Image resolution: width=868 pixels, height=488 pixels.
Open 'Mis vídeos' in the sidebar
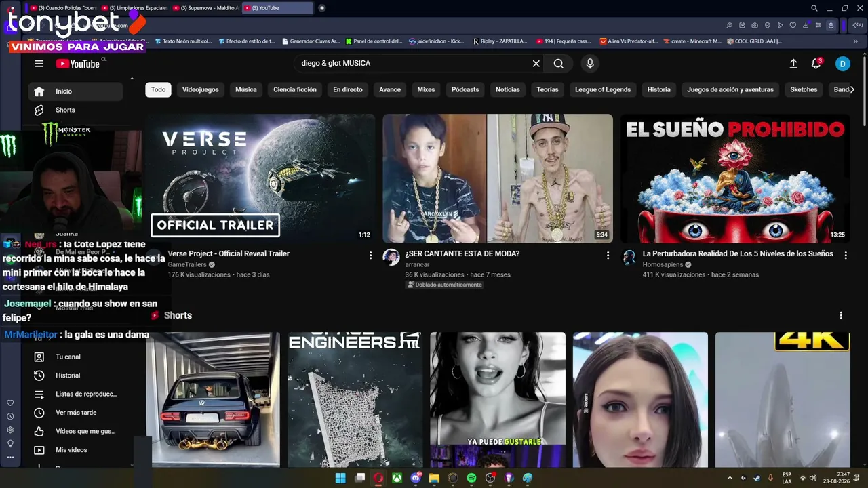[x=76, y=450]
